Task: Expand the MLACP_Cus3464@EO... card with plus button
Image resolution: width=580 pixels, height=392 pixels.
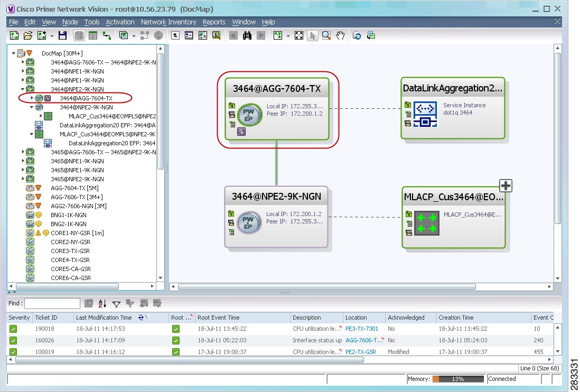Action: (506, 185)
